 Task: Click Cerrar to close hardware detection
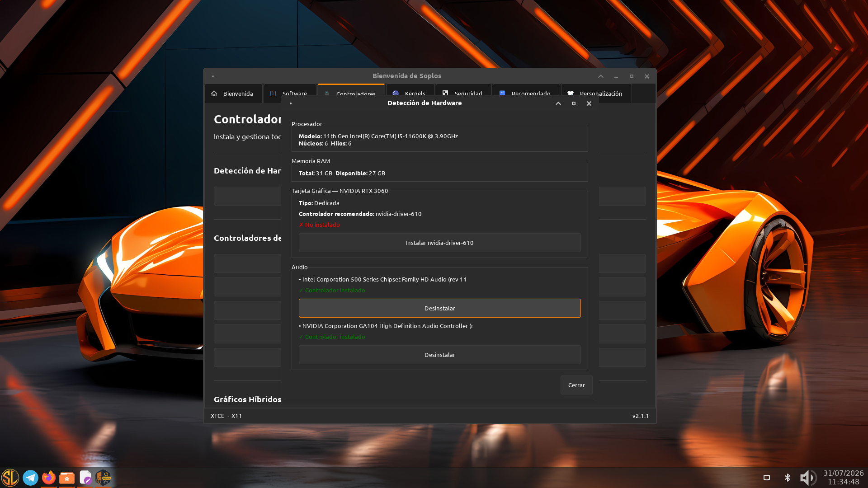(x=576, y=385)
